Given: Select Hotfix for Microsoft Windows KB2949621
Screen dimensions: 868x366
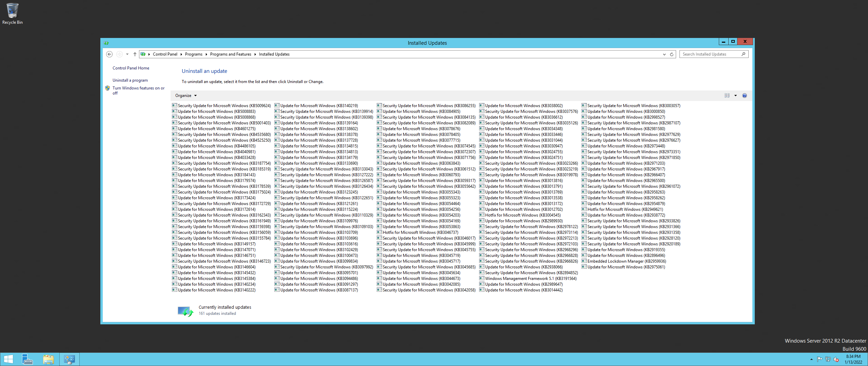Looking at the screenshot, I should pyautogui.click(x=623, y=209).
